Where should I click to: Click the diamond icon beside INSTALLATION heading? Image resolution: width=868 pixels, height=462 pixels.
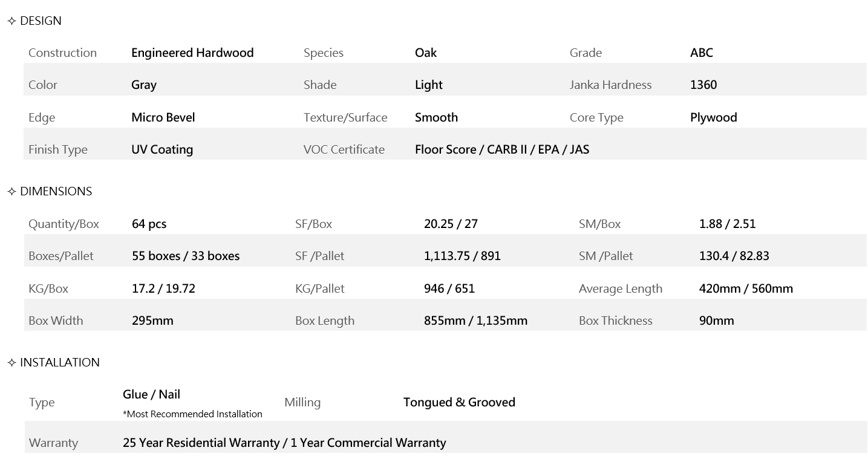click(x=11, y=363)
